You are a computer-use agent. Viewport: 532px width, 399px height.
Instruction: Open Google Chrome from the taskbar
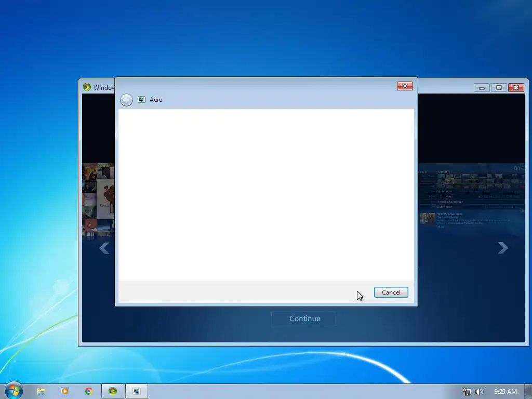point(88,392)
